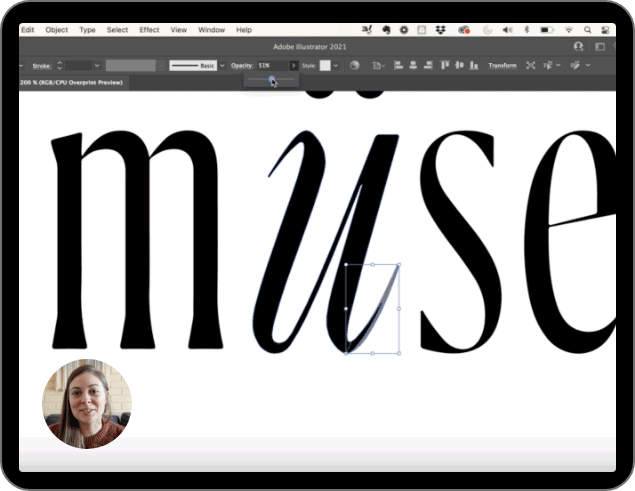Toggle the opacity slider popup arrow
Image resolution: width=635 pixels, height=491 pixels.
click(x=294, y=65)
